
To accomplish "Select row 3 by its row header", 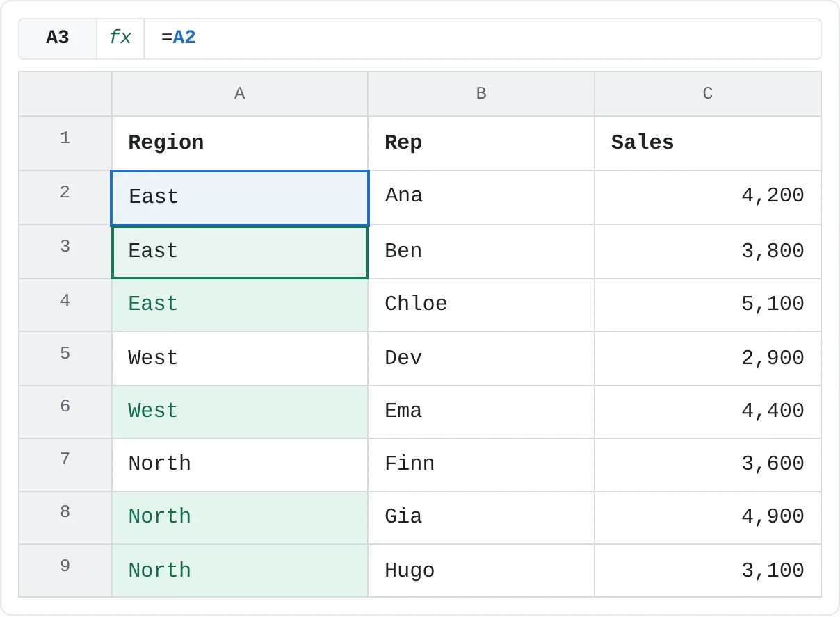I will 65,252.
